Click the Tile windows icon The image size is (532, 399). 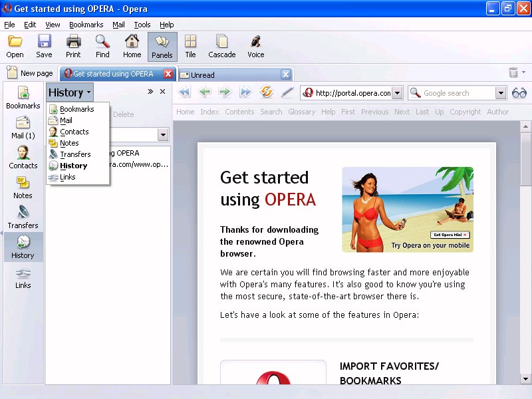click(190, 47)
